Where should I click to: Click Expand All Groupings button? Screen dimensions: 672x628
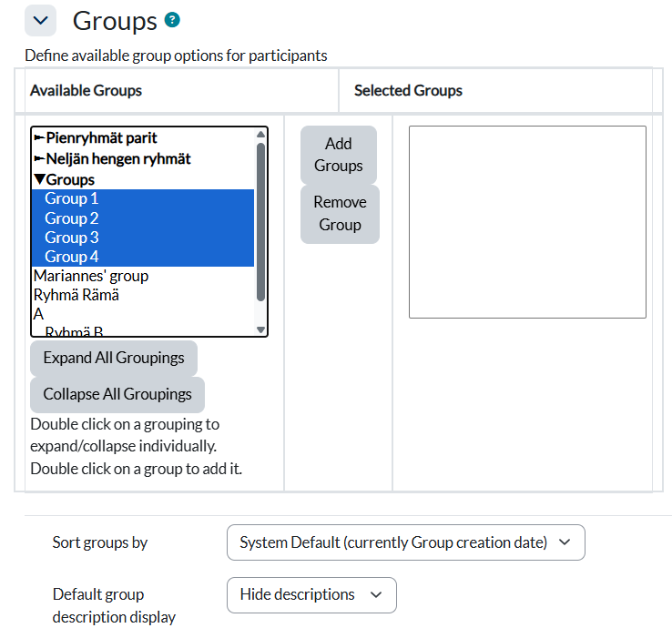tap(114, 358)
